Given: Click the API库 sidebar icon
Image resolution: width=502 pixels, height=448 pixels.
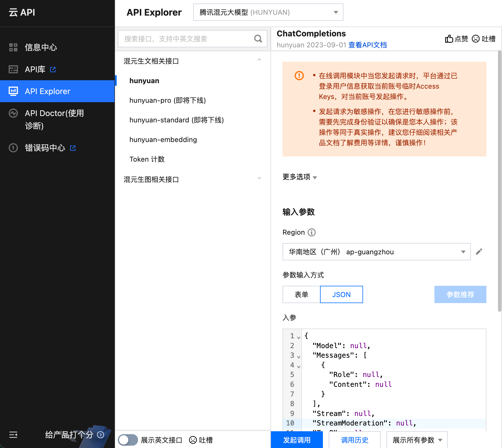Looking at the screenshot, I should pyautogui.click(x=13, y=69).
